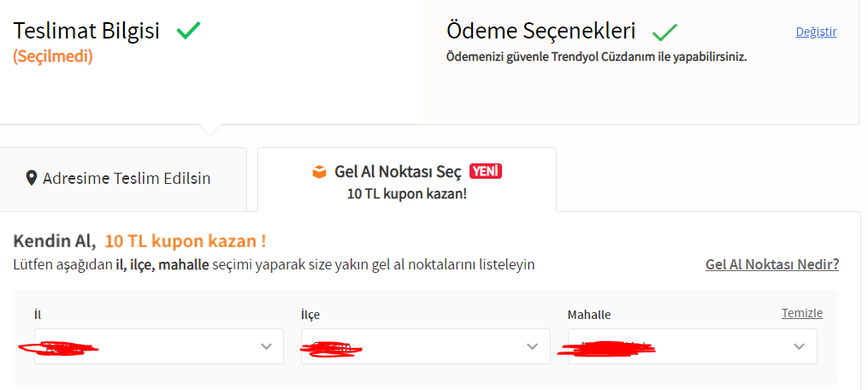Click the location pin icon on the address tab

tap(32, 178)
